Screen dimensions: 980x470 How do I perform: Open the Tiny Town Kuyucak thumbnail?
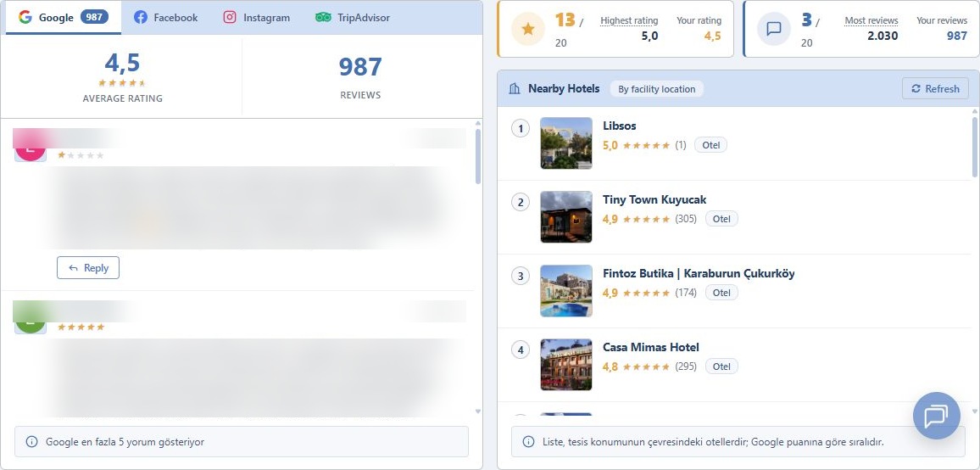[566, 217]
